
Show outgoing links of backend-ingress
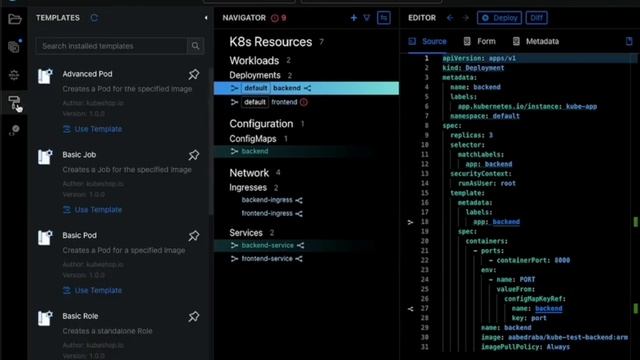tap(299, 200)
